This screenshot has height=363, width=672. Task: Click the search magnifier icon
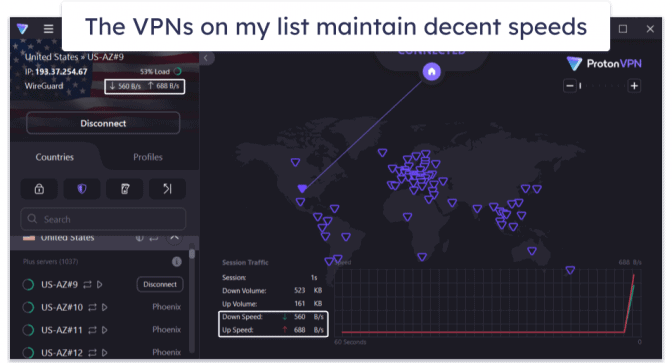click(32, 219)
